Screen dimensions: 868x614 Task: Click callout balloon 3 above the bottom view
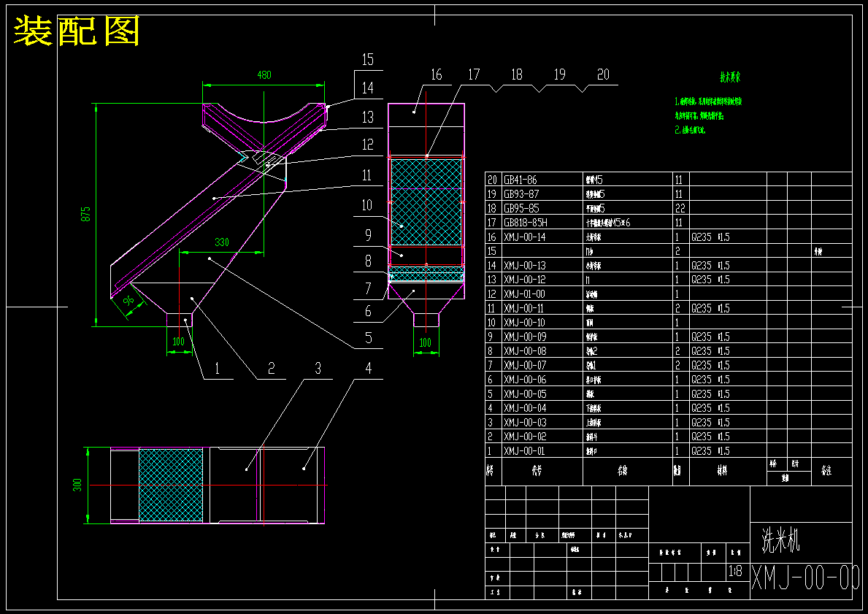(318, 369)
